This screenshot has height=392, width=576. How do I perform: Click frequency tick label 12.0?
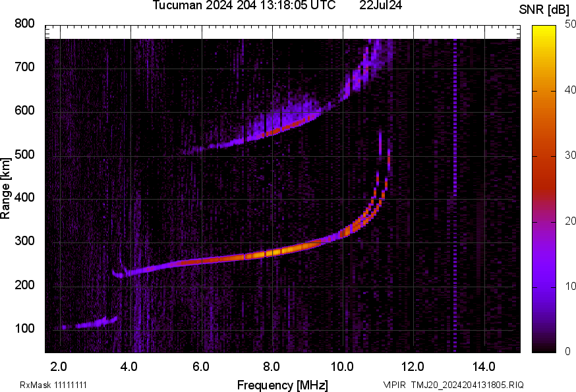click(413, 367)
